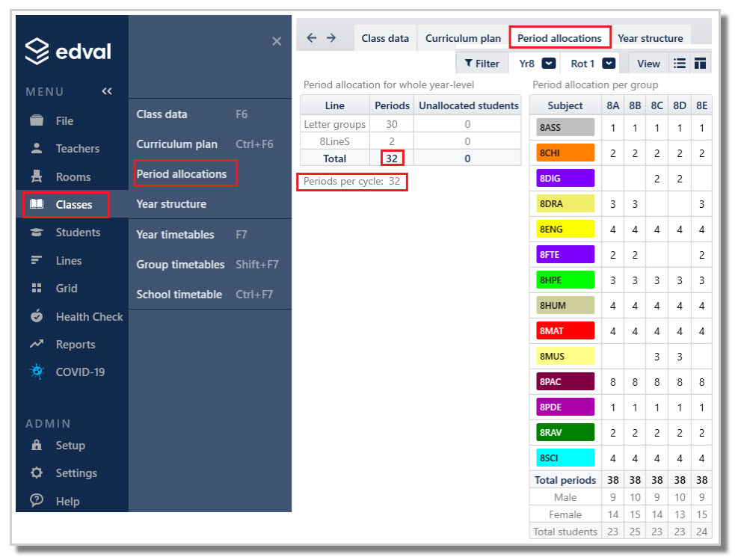
Task: Collapse the menu with the double chevron
Action: click(107, 91)
